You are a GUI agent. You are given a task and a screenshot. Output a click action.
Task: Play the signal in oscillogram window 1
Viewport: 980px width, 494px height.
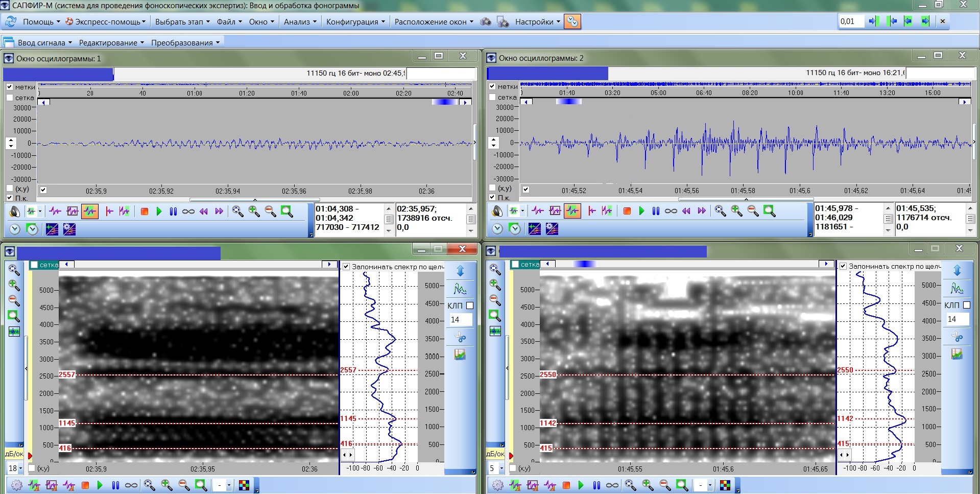[159, 211]
